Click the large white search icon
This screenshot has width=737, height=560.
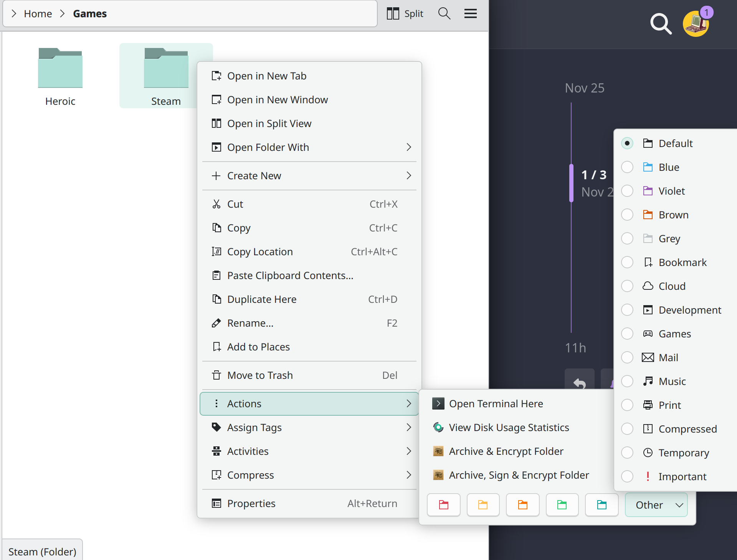661,23
